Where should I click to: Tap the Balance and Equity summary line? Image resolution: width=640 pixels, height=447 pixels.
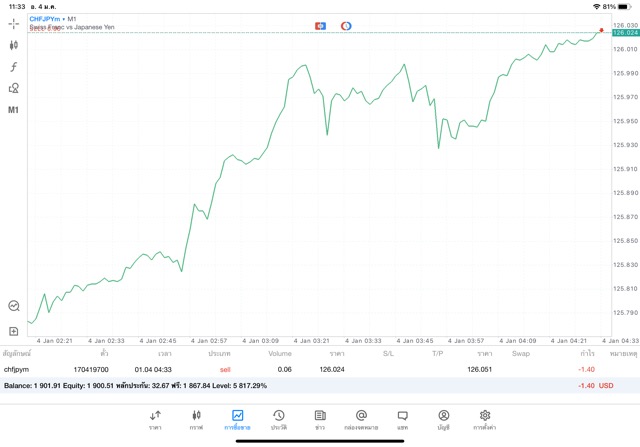pos(135,386)
